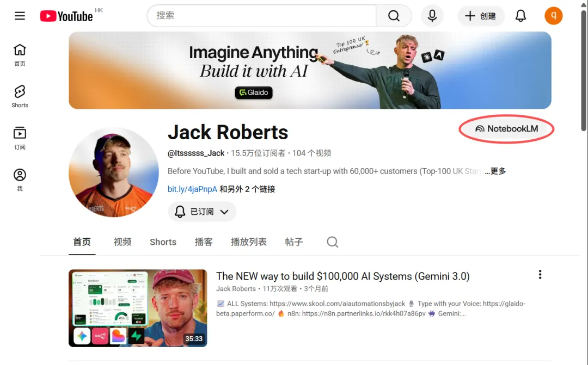Go to 首页 in the sidebar
Screen dimensions: 588x365
point(20,55)
